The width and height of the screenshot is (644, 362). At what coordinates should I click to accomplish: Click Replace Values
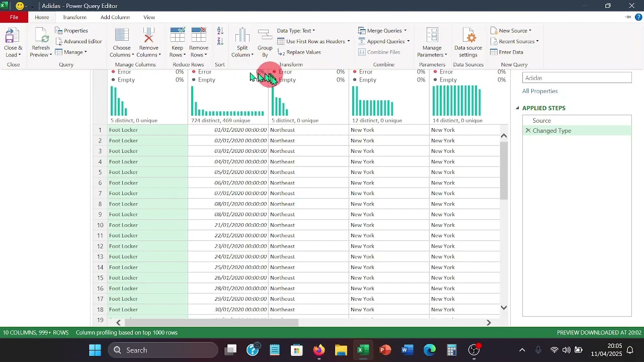coord(299,52)
